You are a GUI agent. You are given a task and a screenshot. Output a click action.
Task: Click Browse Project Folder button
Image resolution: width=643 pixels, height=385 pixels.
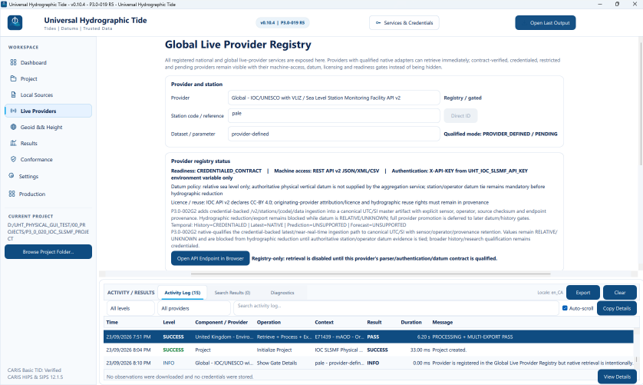point(48,252)
